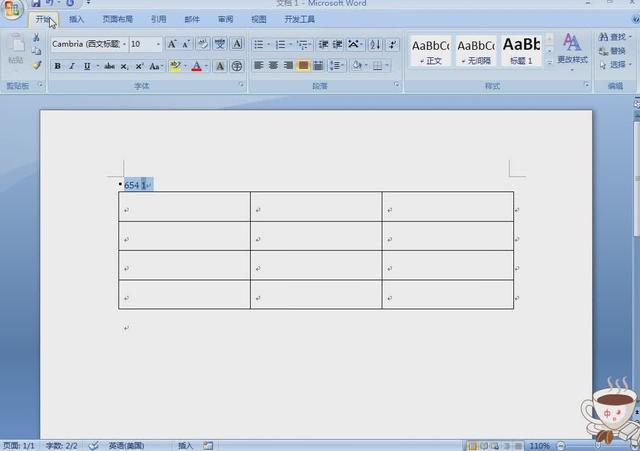Apply italic formatting
640x451 pixels.
pyautogui.click(x=72, y=66)
